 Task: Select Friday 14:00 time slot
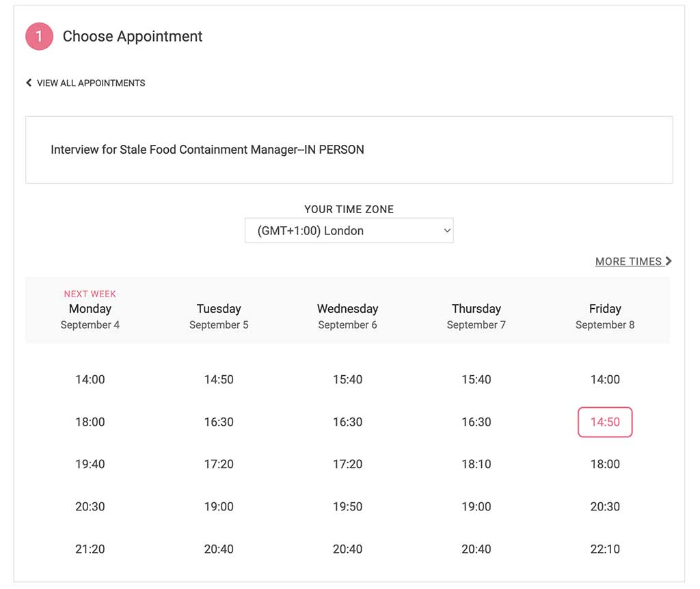[605, 379]
